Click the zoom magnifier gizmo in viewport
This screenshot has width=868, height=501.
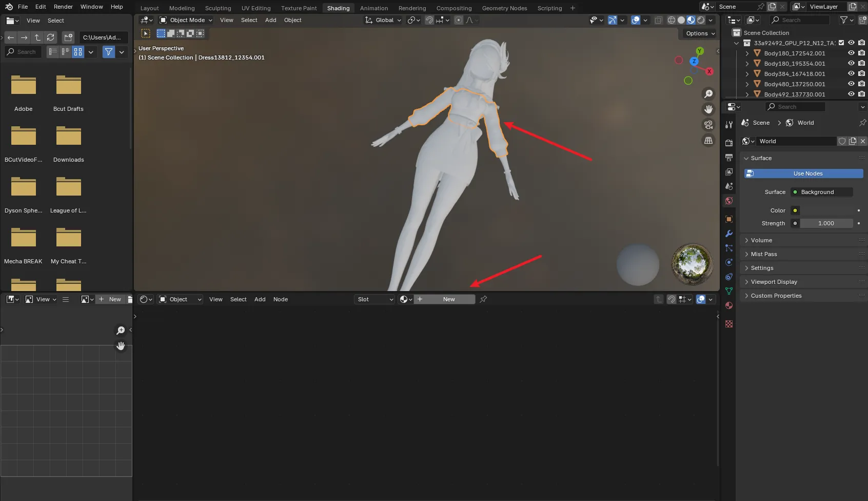(708, 94)
